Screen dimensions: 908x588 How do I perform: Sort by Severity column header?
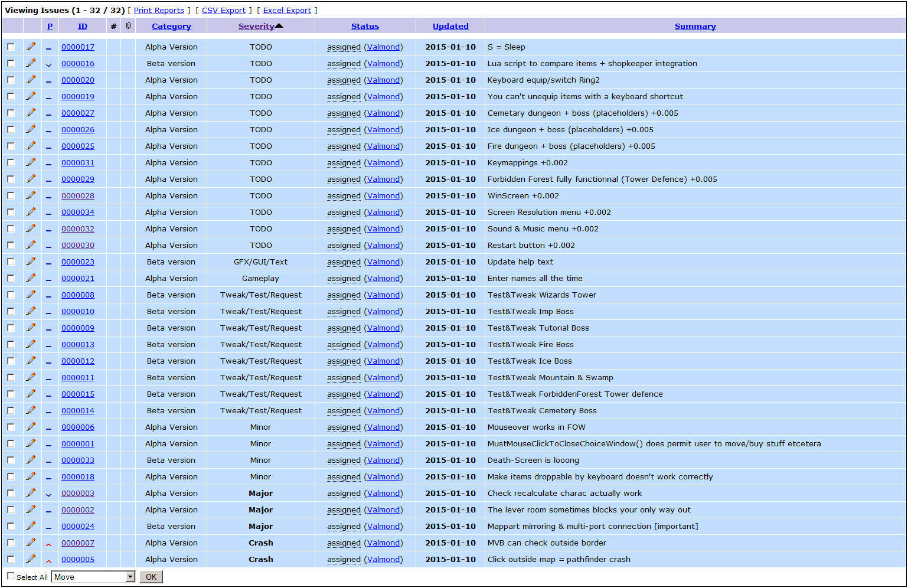(x=256, y=26)
